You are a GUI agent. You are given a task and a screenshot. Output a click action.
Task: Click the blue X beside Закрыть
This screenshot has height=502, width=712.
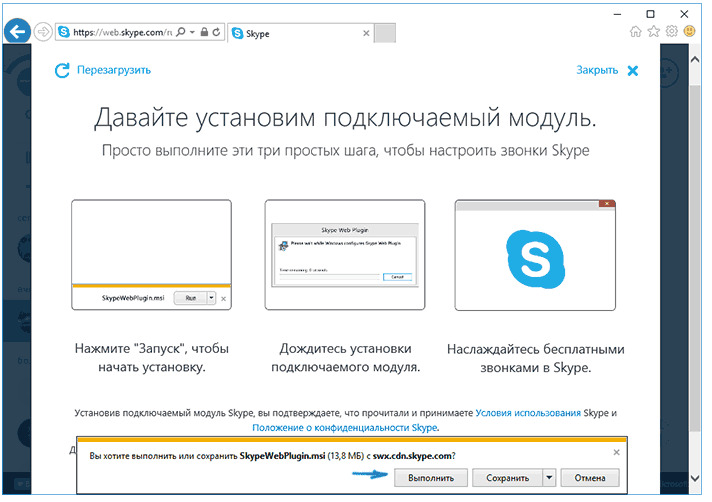[633, 71]
